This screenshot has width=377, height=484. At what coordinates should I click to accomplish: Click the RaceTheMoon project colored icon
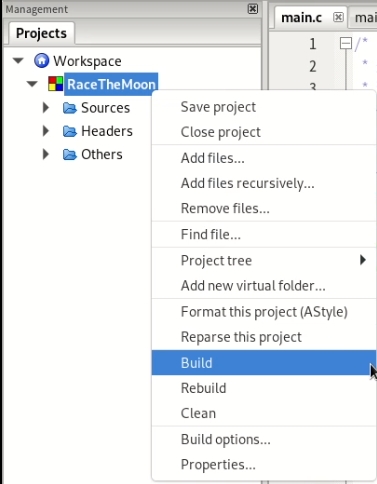coord(56,84)
